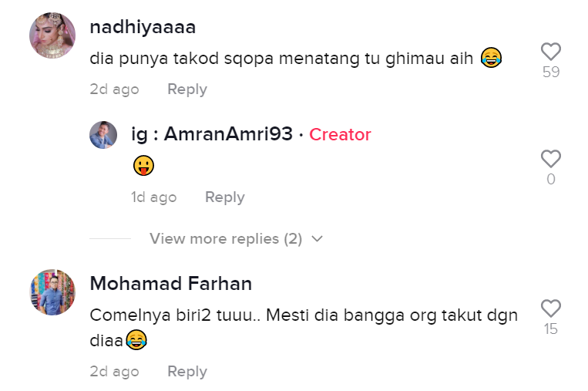Viewport: 588px width, 391px height.
Task: Reply to nadhiyaaaa's comment
Action: pyautogui.click(x=187, y=89)
